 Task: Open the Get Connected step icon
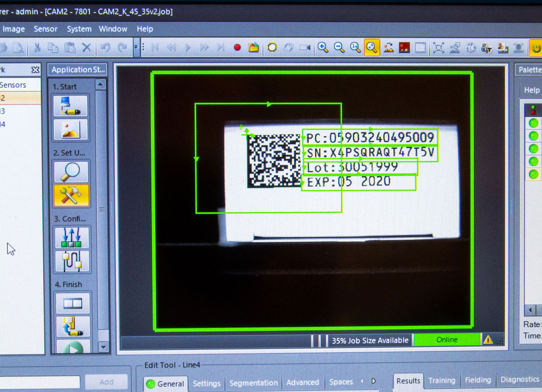(71, 106)
